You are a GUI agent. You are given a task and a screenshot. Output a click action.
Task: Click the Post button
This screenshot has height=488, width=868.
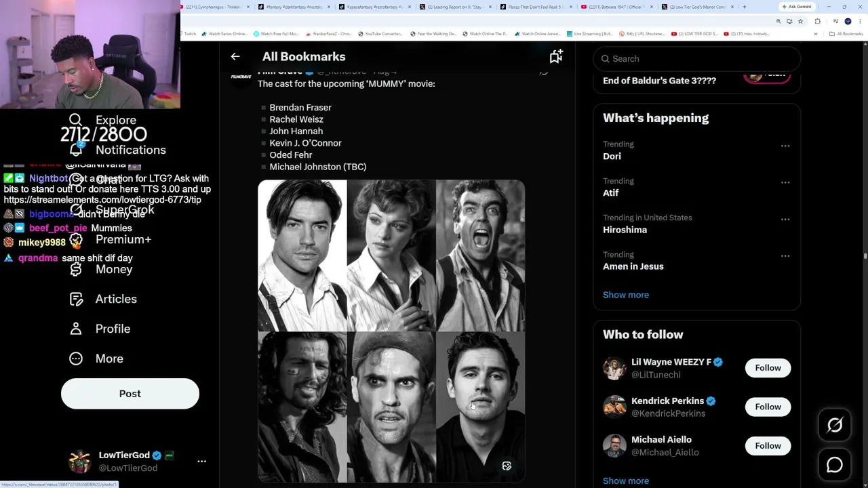130,394
